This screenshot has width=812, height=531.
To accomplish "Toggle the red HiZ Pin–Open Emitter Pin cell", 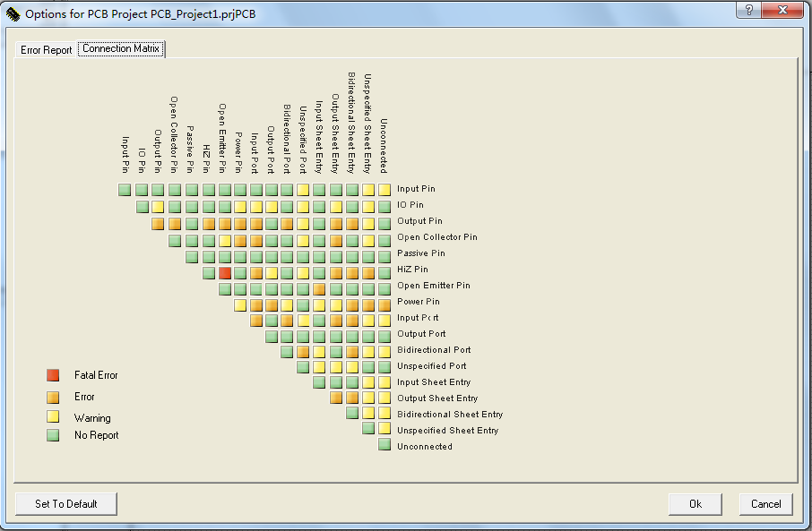I will point(225,272).
